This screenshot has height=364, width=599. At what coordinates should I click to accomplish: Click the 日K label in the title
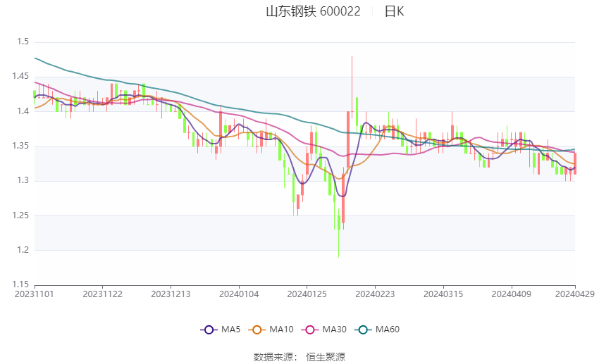coord(394,11)
